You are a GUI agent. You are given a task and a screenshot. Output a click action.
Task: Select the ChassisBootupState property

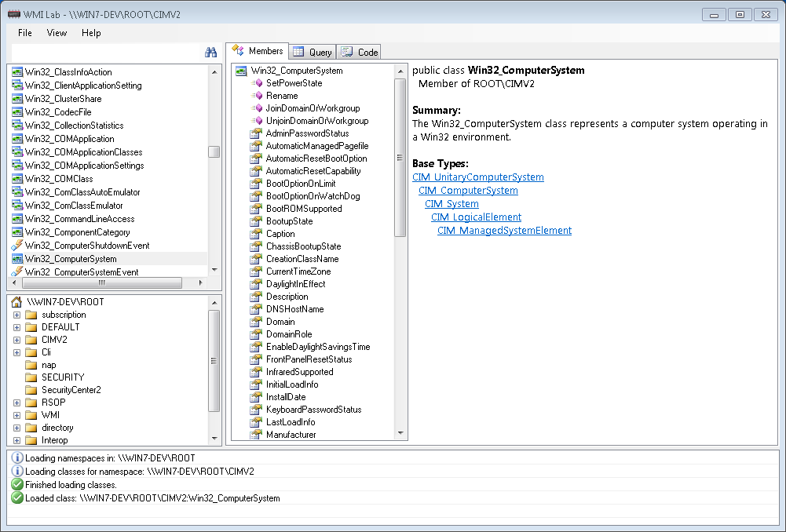(303, 246)
